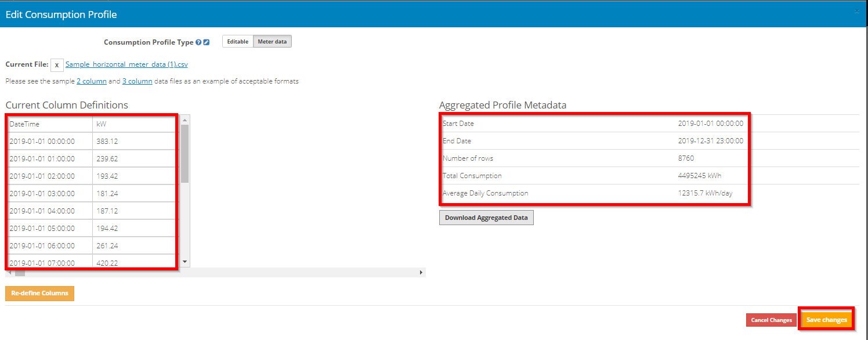868x340 pixels.
Task: Click the blue edit pencil icon
Action: coord(207,42)
